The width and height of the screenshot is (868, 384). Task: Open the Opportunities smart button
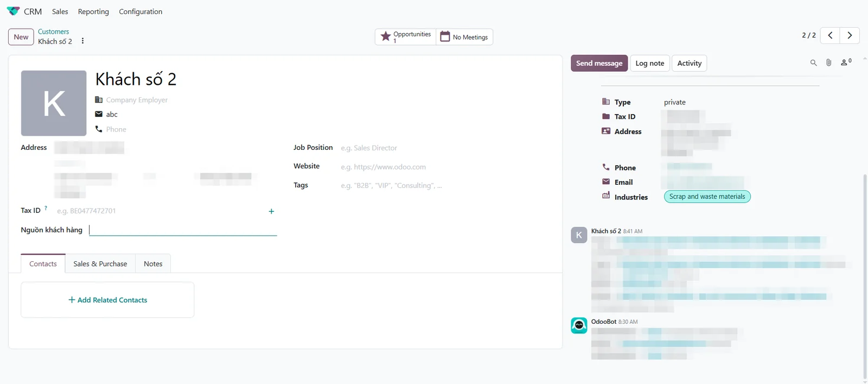[x=406, y=37]
